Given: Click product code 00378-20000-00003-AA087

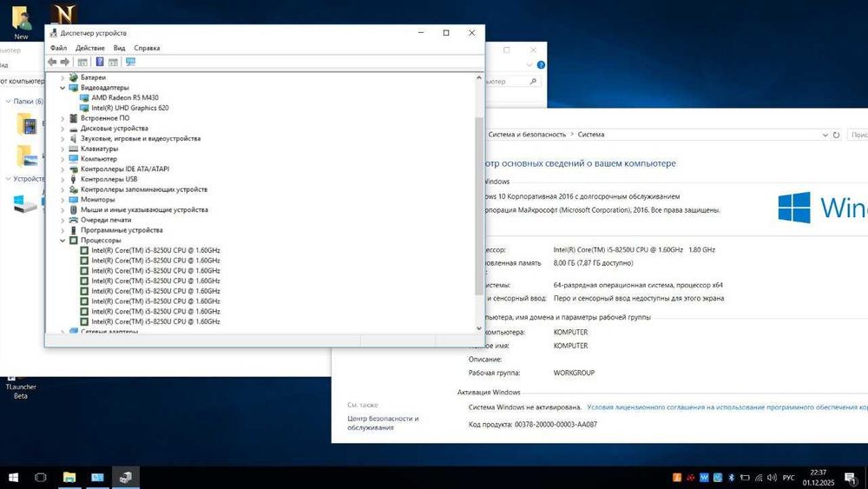Looking at the screenshot, I should point(556,425).
